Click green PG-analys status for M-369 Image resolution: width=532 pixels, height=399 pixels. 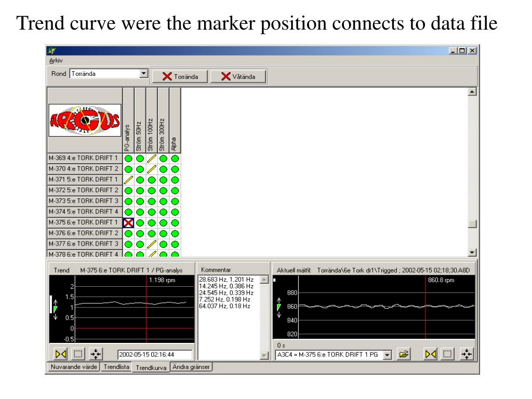[128, 158]
